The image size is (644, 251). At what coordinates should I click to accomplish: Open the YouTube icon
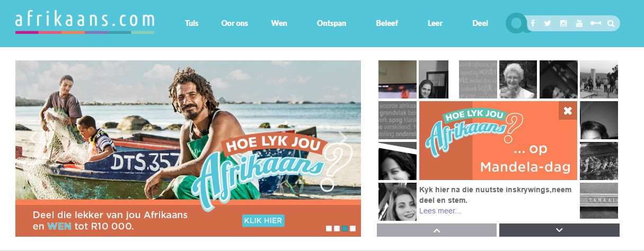coord(579,23)
